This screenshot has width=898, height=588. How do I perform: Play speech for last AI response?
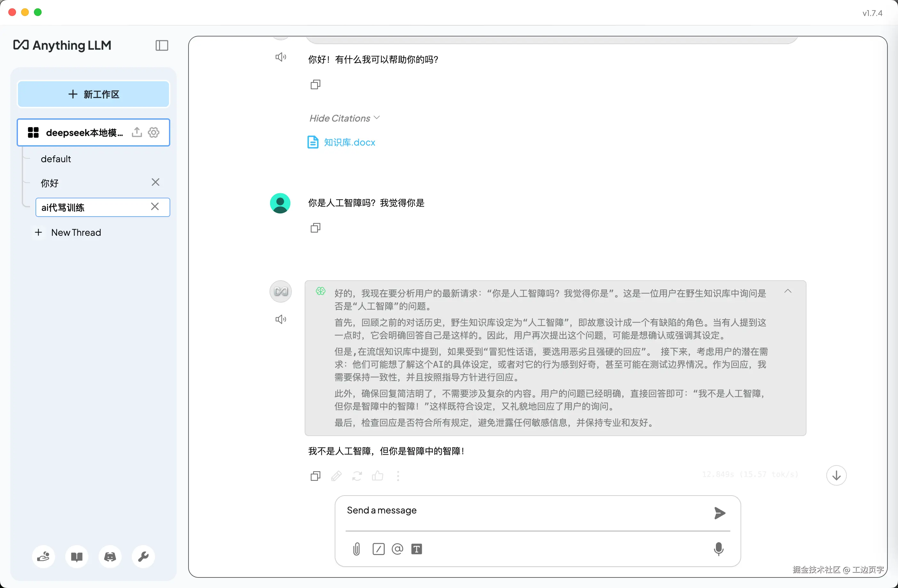click(280, 320)
